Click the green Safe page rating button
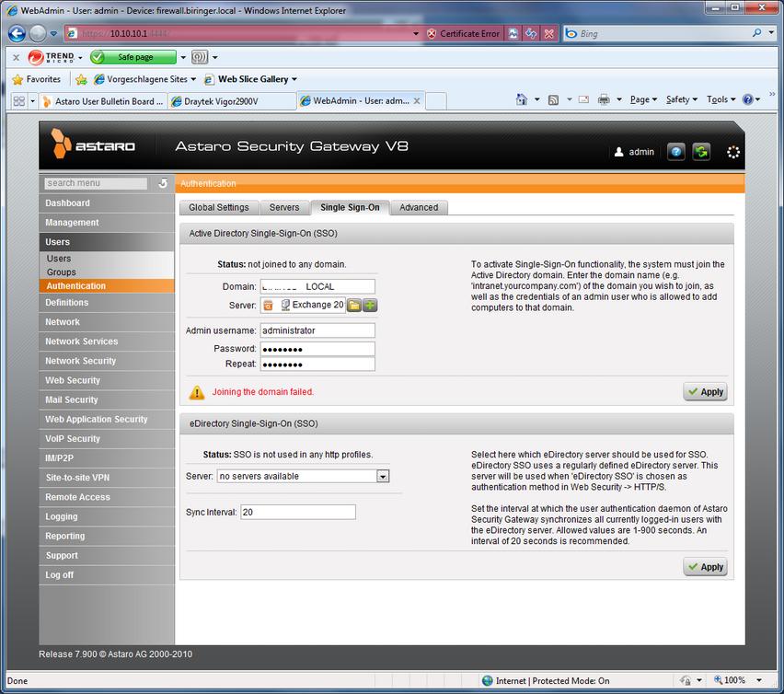Screen dimensions: 784x694 tap(133, 57)
